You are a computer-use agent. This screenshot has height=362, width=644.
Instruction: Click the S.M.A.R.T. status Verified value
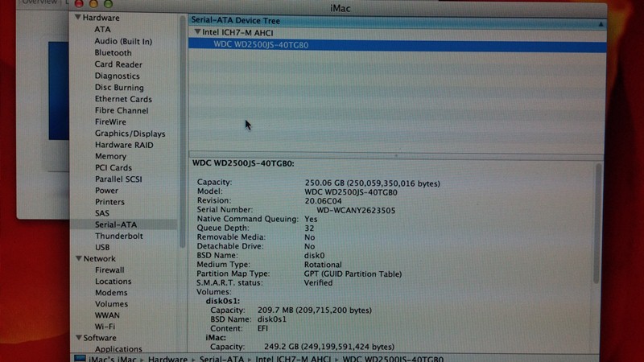point(318,283)
